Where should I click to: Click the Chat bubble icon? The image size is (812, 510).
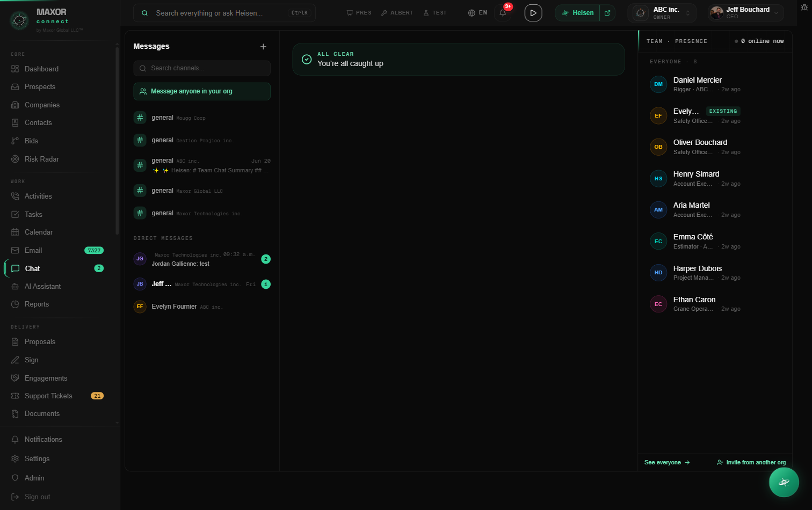click(x=15, y=268)
